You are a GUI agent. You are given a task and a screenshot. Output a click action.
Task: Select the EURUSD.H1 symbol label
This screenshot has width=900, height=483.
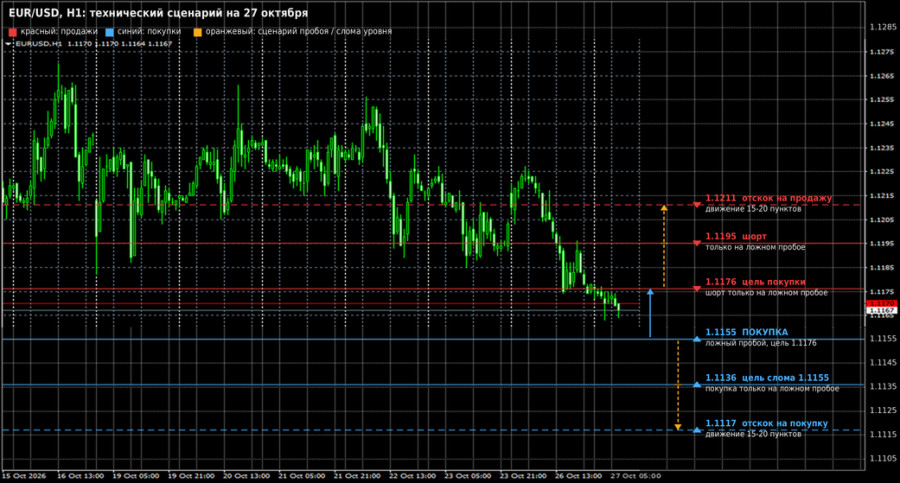pyautogui.click(x=38, y=44)
